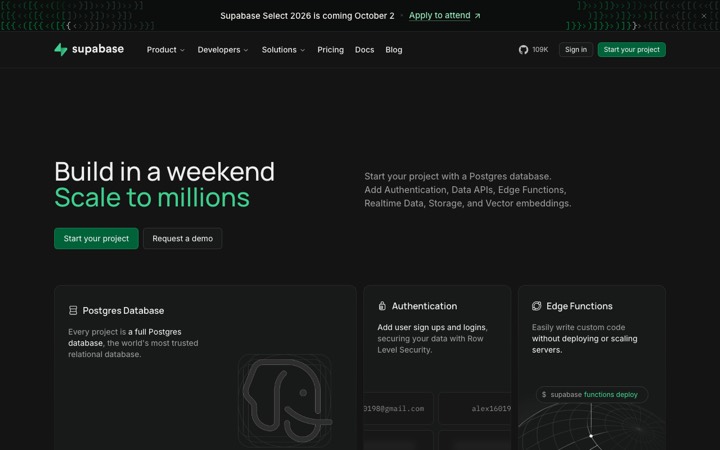The height and width of the screenshot is (450, 720).
Task: Request a demo
Action: tap(182, 238)
